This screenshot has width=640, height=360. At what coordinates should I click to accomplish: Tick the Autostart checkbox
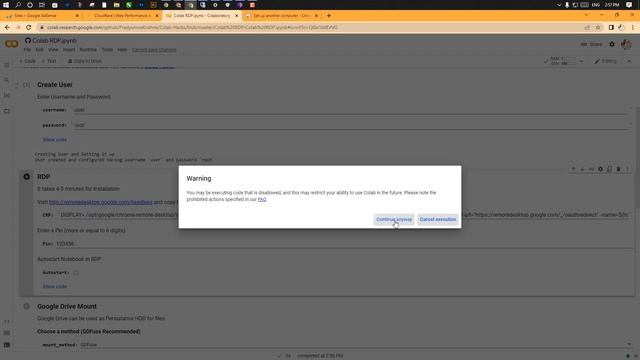(76, 273)
